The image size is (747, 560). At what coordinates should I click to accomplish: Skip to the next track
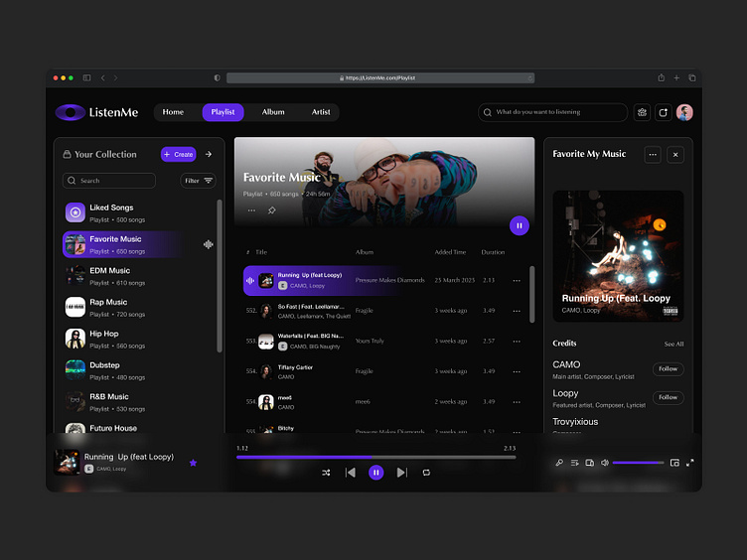tap(401, 473)
